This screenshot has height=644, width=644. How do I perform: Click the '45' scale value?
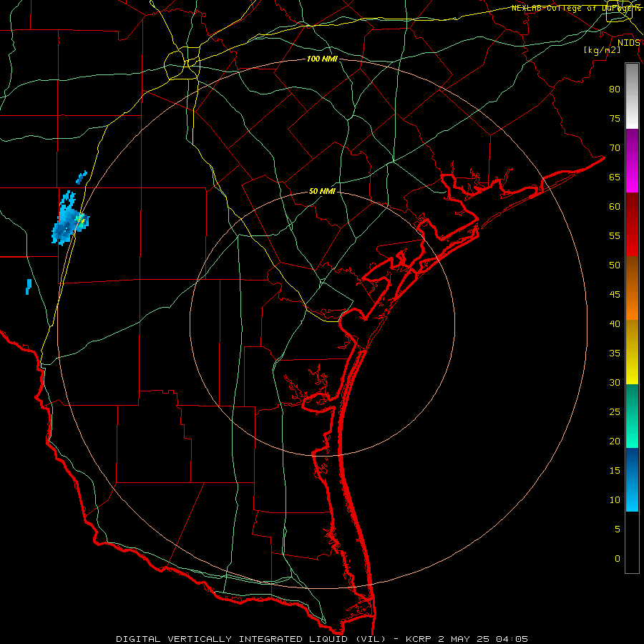[x=615, y=295]
